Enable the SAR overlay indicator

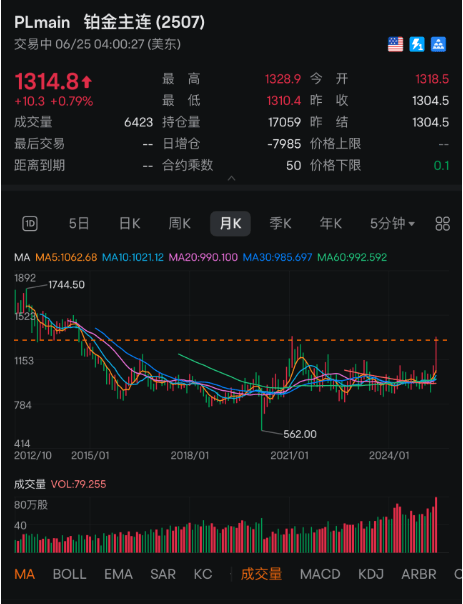tap(163, 574)
